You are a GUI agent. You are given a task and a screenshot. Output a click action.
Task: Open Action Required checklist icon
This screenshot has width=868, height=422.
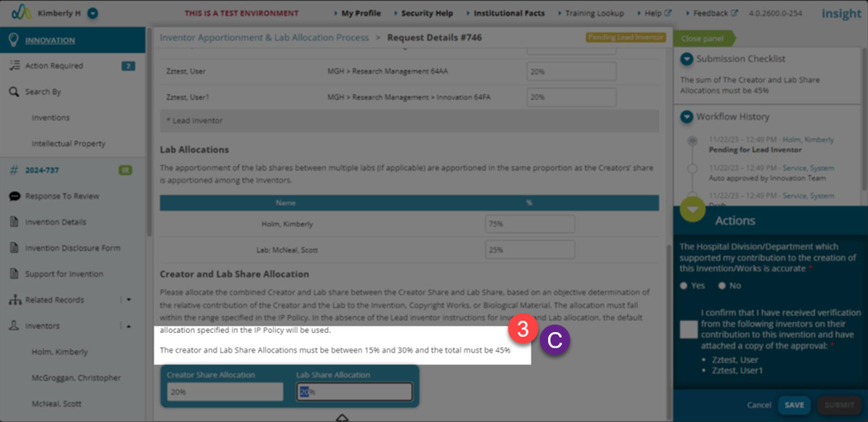(x=14, y=66)
